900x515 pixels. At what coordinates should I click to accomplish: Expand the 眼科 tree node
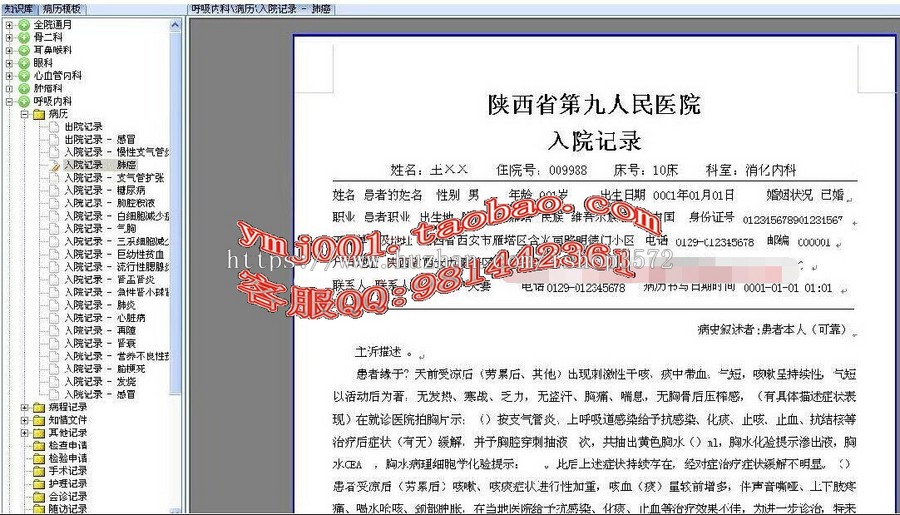tap(9, 63)
